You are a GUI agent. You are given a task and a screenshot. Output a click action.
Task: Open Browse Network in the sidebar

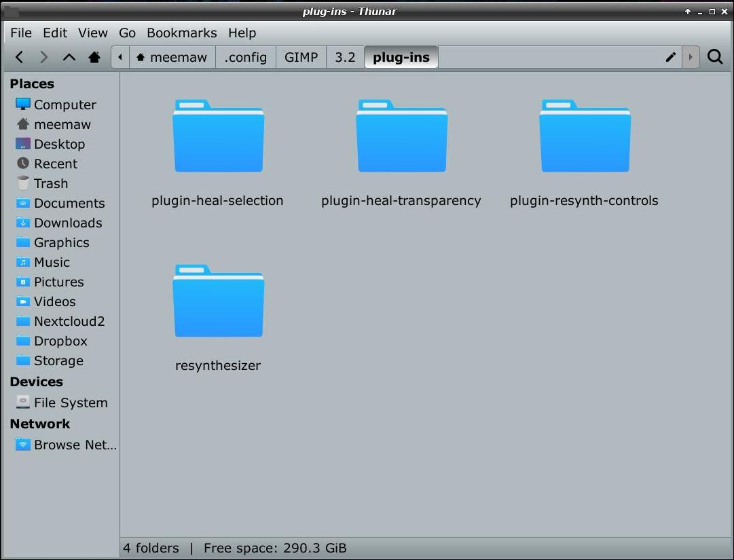[x=61, y=445]
